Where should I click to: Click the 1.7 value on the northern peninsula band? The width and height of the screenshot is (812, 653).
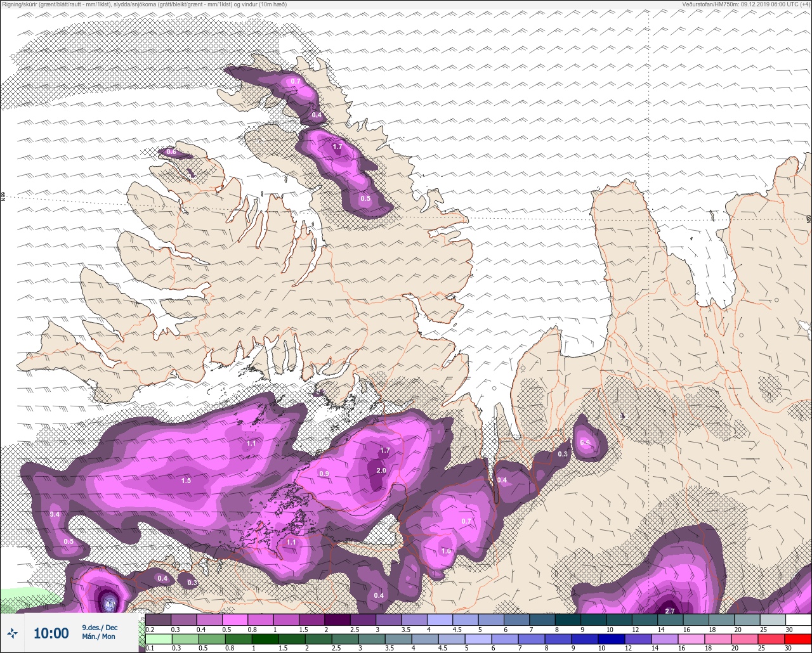coord(337,147)
